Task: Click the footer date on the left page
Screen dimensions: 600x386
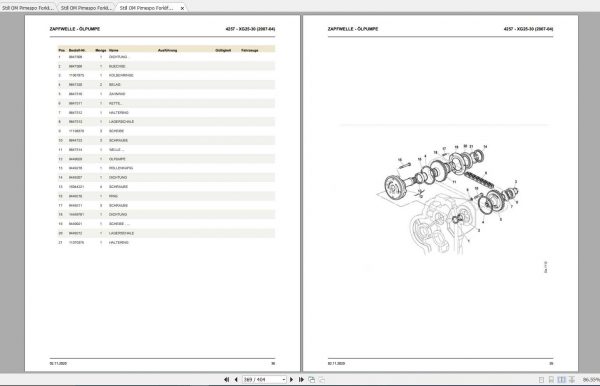Action: 58,363
